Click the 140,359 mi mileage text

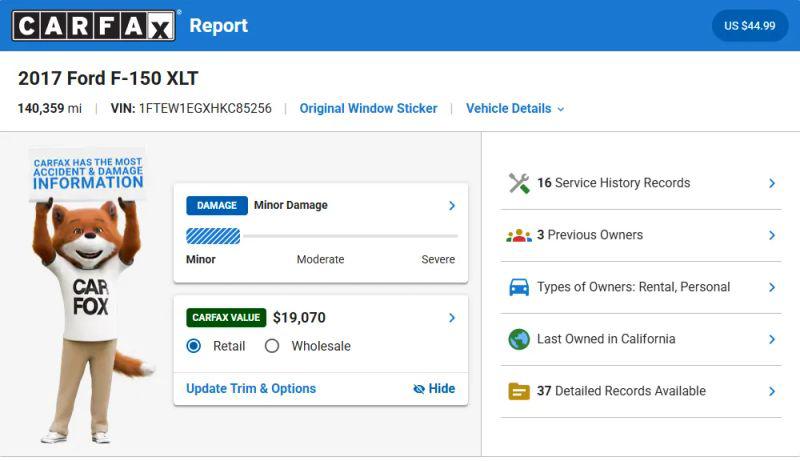49,109
